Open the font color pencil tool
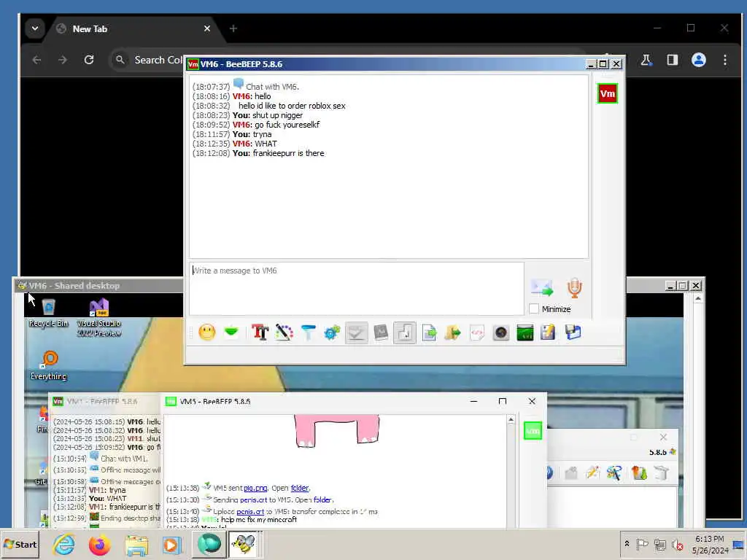The width and height of the screenshot is (747, 560). point(284,332)
